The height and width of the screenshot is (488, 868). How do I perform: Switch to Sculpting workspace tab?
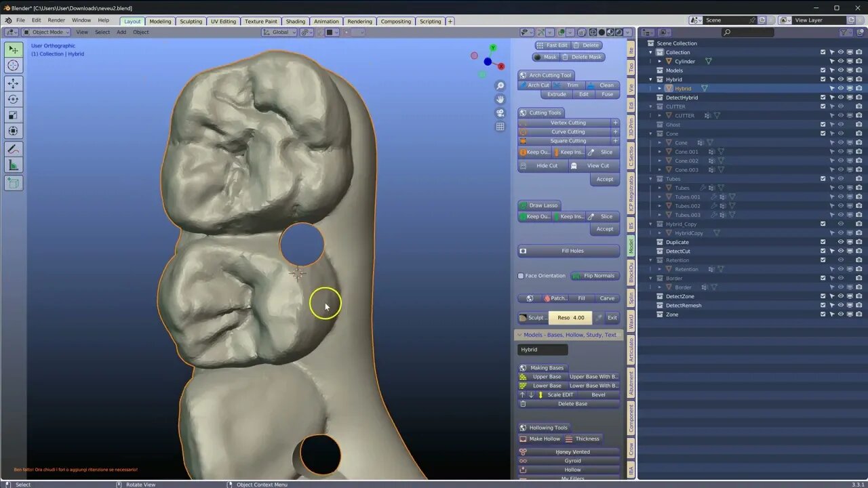[191, 21]
